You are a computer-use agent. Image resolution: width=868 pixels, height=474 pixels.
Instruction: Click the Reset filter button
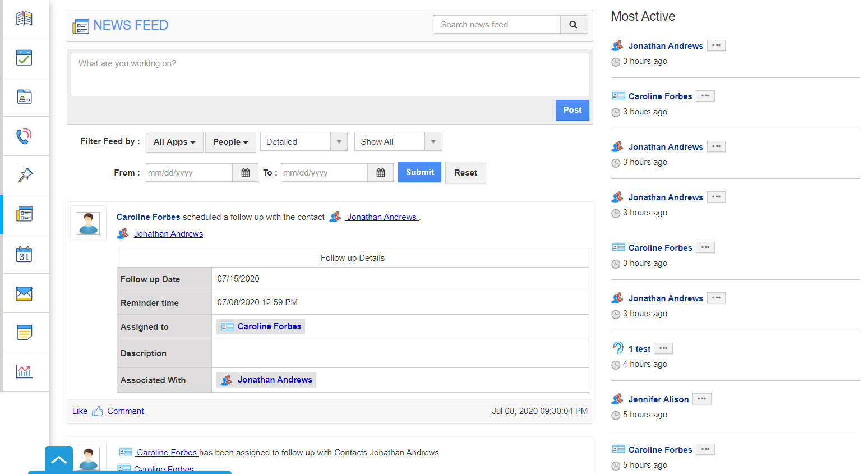(x=465, y=173)
